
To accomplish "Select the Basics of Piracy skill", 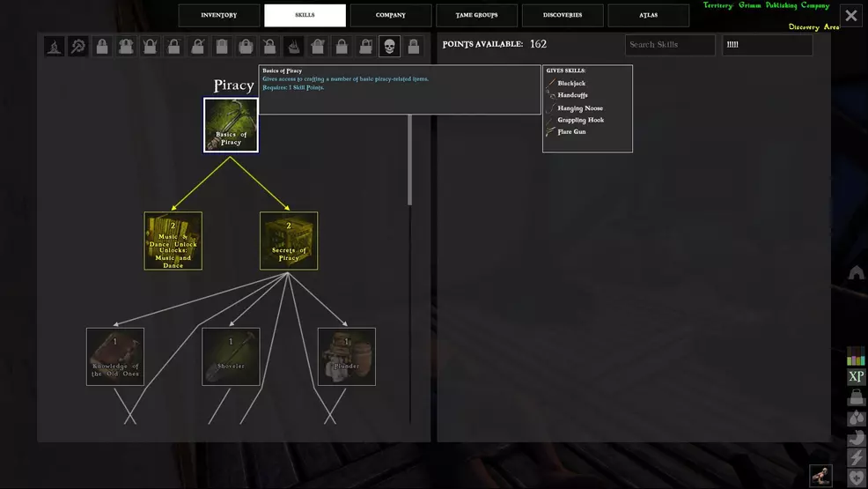I will (231, 125).
